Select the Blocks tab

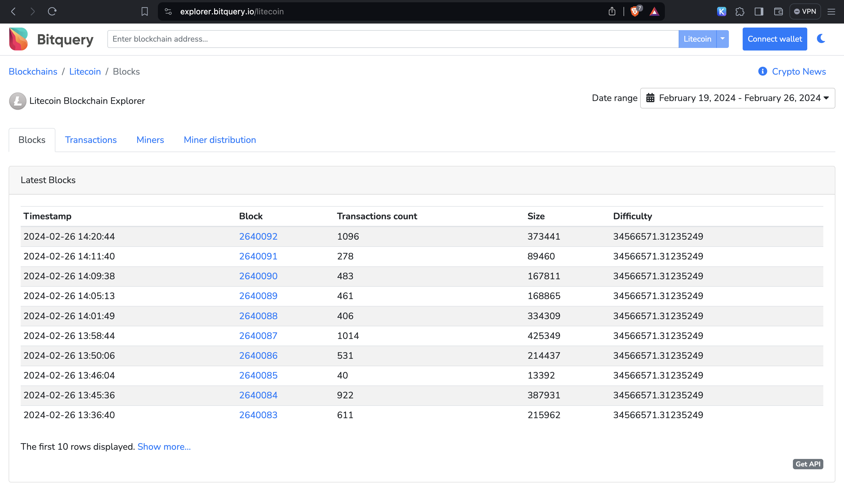(32, 140)
